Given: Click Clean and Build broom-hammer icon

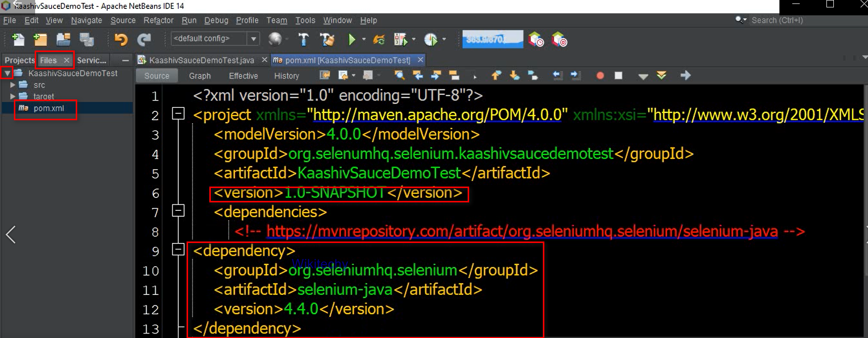Looking at the screenshot, I should tap(327, 40).
